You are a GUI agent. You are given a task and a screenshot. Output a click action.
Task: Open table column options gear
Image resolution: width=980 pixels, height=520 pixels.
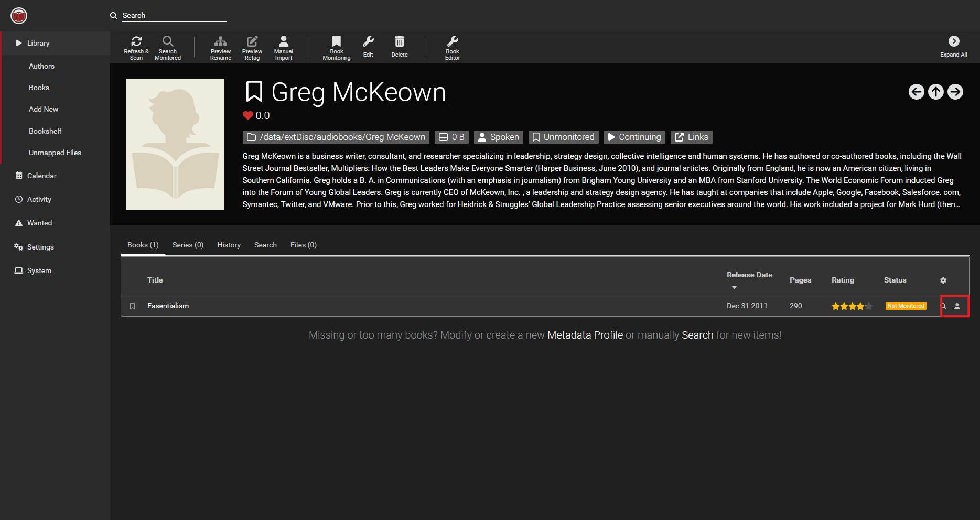click(x=943, y=280)
